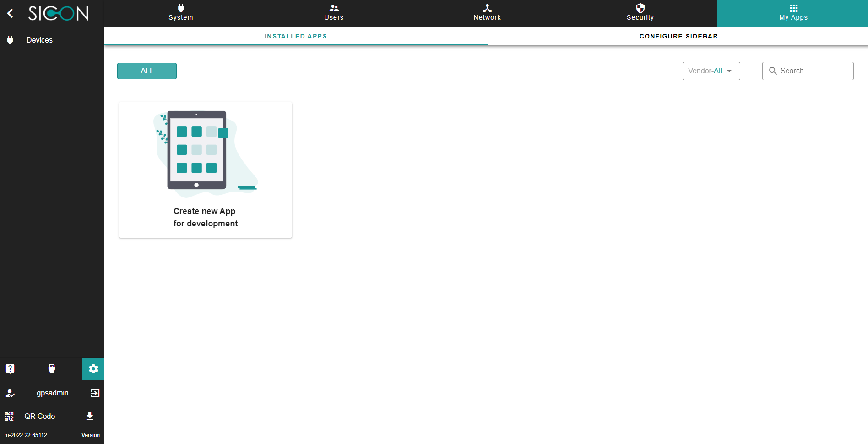
Task: Open Devices in the sidebar
Action: click(39, 40)
